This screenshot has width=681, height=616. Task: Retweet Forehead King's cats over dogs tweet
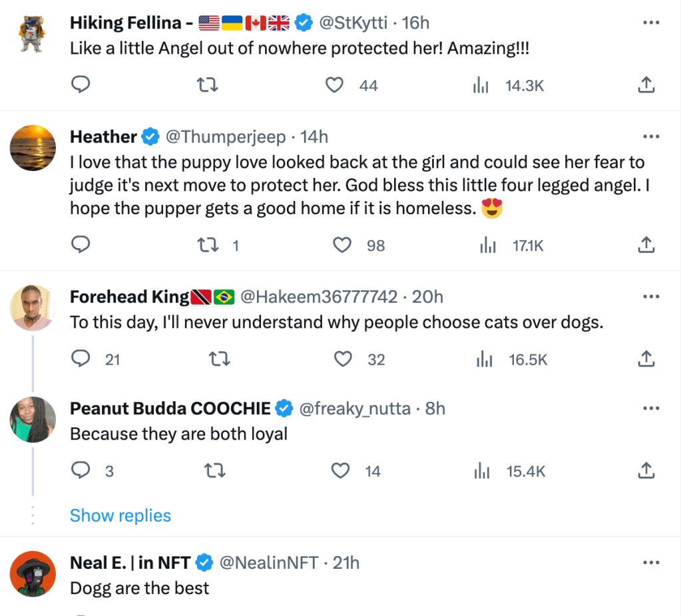coord(220,359)
